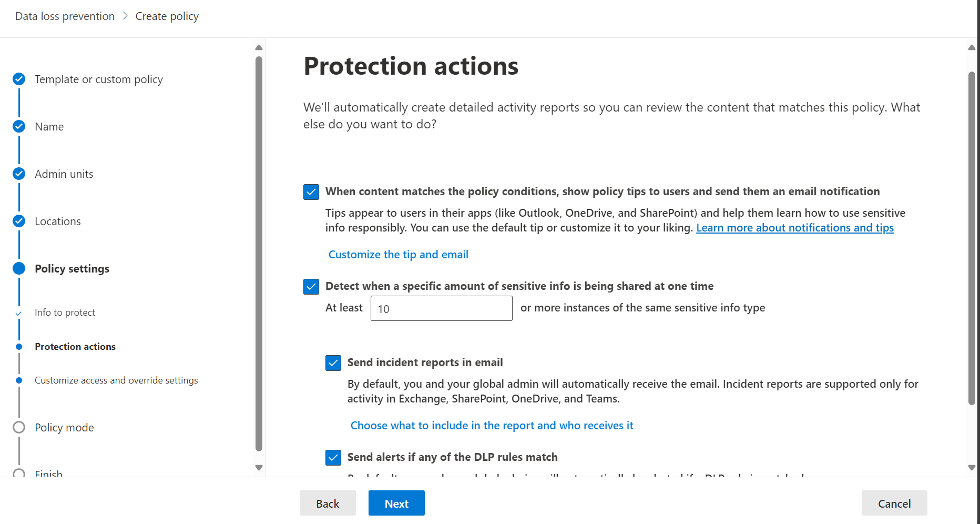Click the completed checkmark for Template or custom policy

tap(19, 79)
